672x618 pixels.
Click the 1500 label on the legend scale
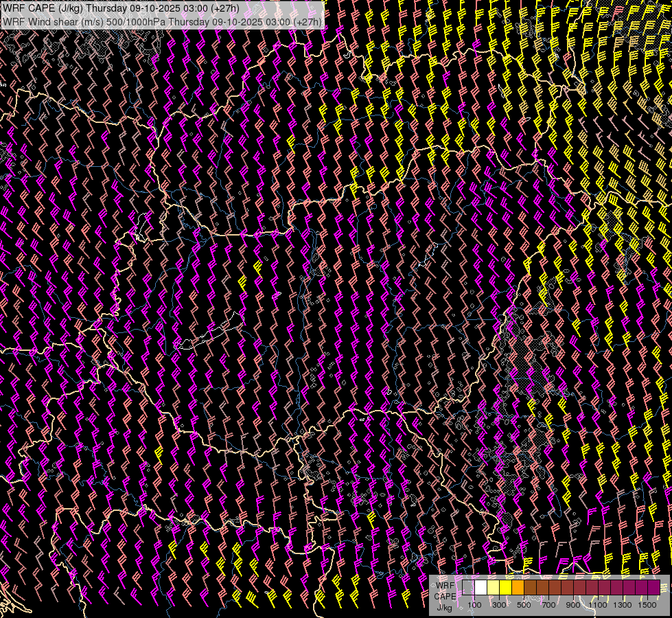pos(647,605)
